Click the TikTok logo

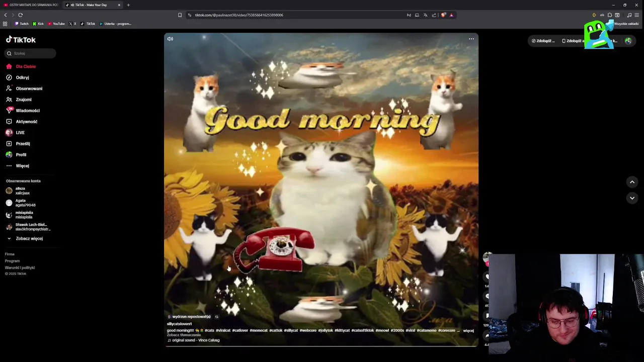pos(21,40)
